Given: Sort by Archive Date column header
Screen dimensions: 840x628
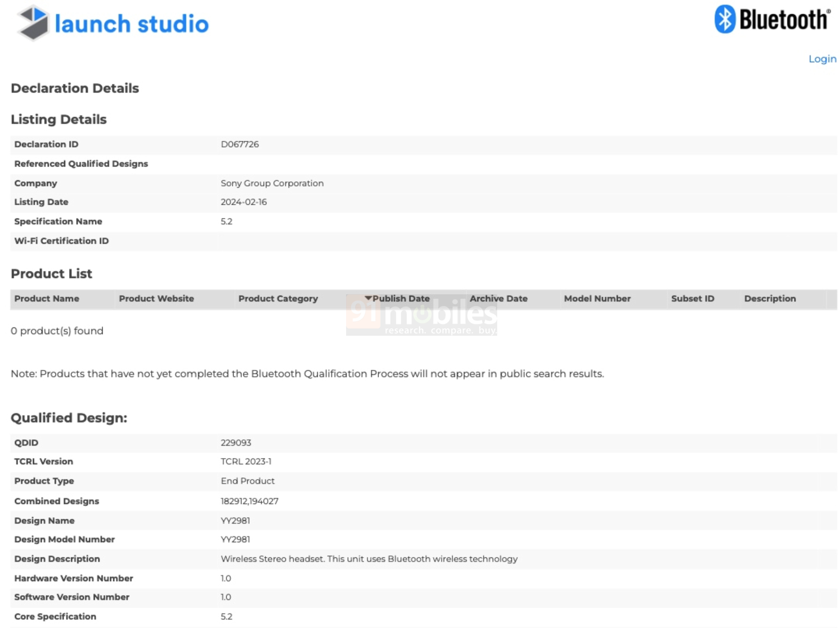Looking at the screenshot, I should pyautogui.click(x=498, y=299).
